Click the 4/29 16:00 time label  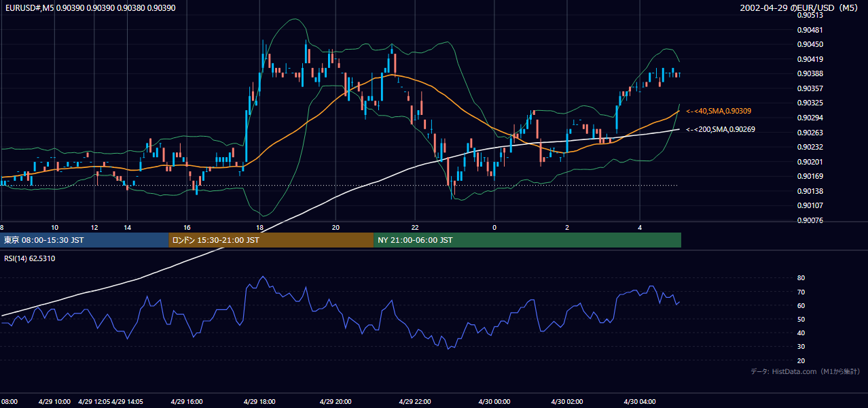(186, 402)
